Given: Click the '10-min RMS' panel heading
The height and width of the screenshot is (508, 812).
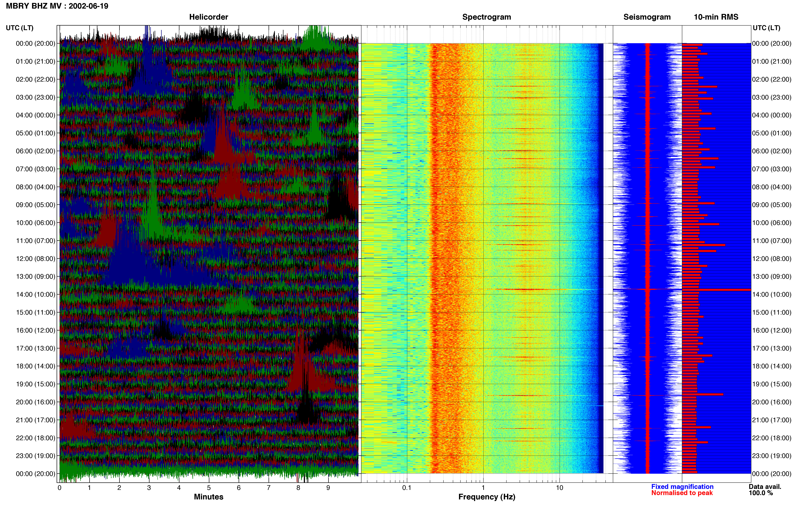Looking at the screenshot, I should [x=716, y=17].
